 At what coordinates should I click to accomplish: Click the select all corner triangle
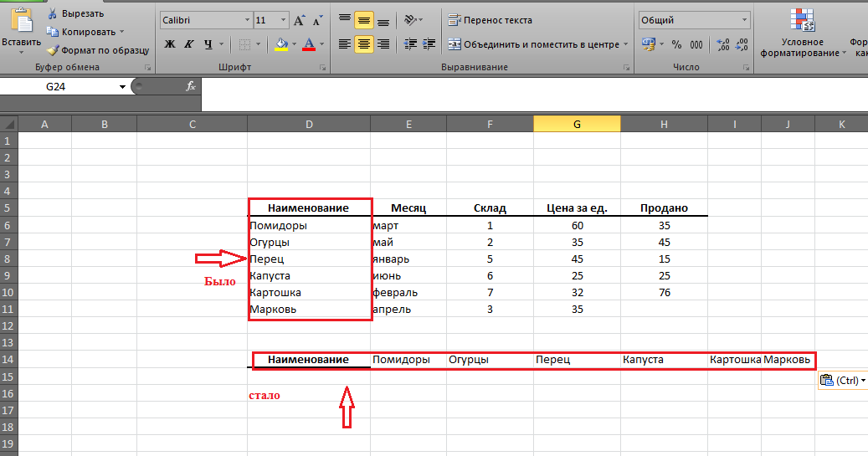pyautogui.click(x=9, y=123)
